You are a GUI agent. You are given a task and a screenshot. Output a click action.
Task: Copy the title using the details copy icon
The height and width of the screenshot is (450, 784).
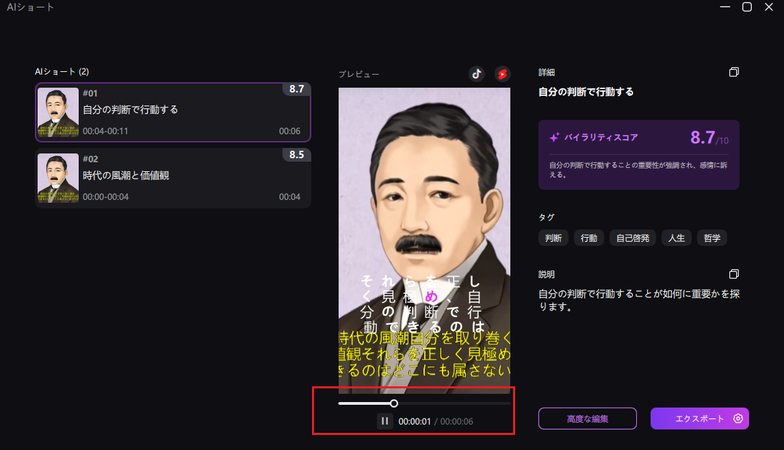733,72
